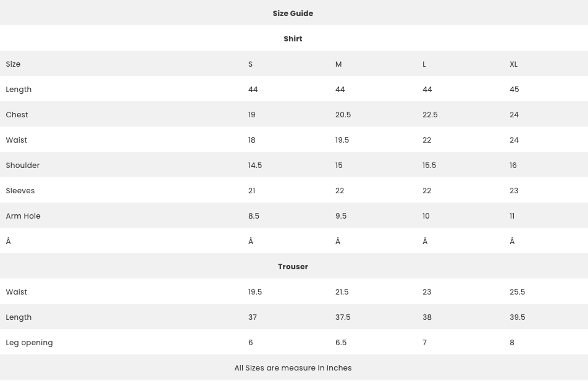Select the Sleeves row label
The width and height of the screenshot is (588, 381).
(x=20, y=190)
